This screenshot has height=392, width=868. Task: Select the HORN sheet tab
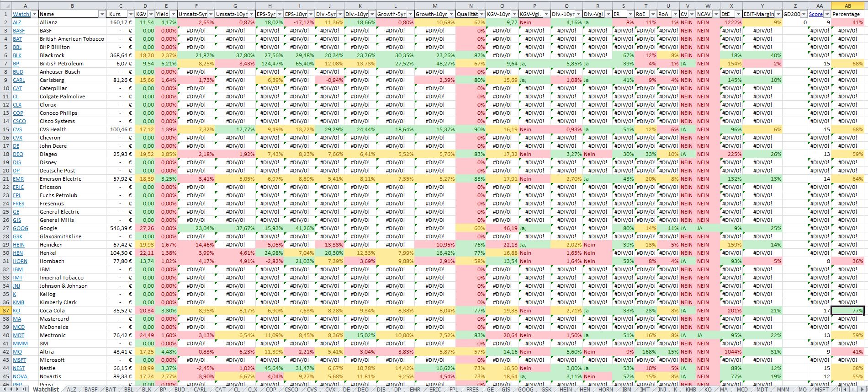coord(606,389)
